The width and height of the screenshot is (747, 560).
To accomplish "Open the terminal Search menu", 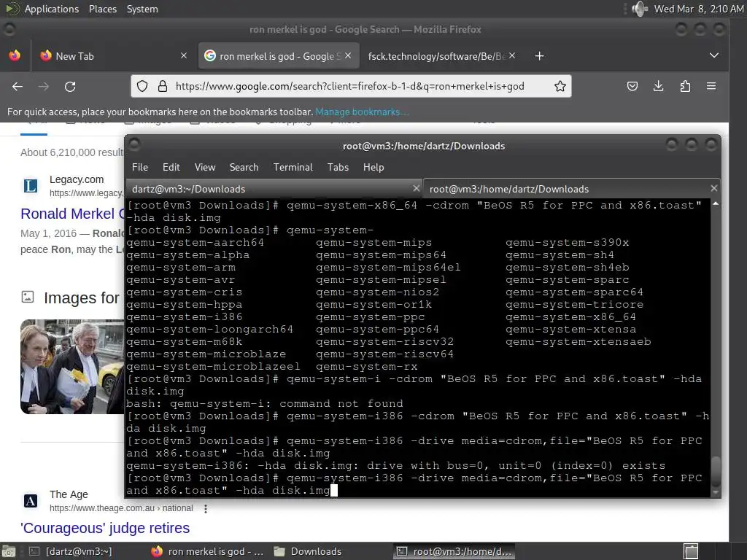I will [x=244, y=167].
